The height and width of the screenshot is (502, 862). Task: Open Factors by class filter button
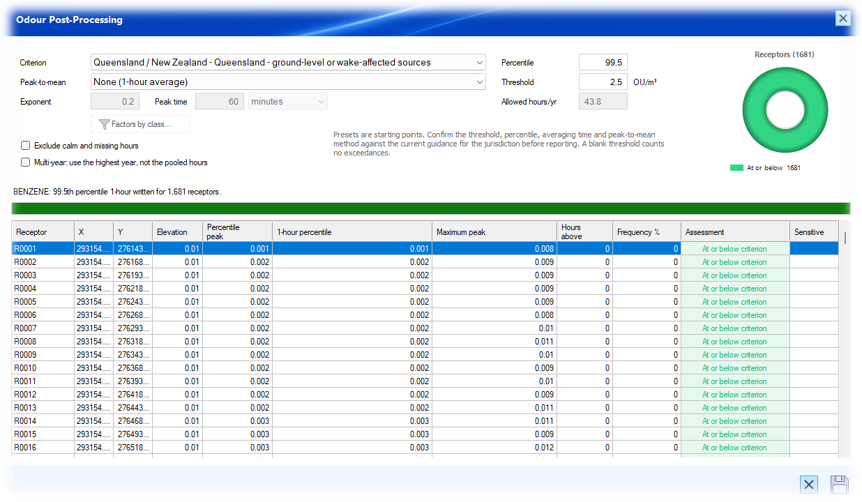click(x=140, y=124)
